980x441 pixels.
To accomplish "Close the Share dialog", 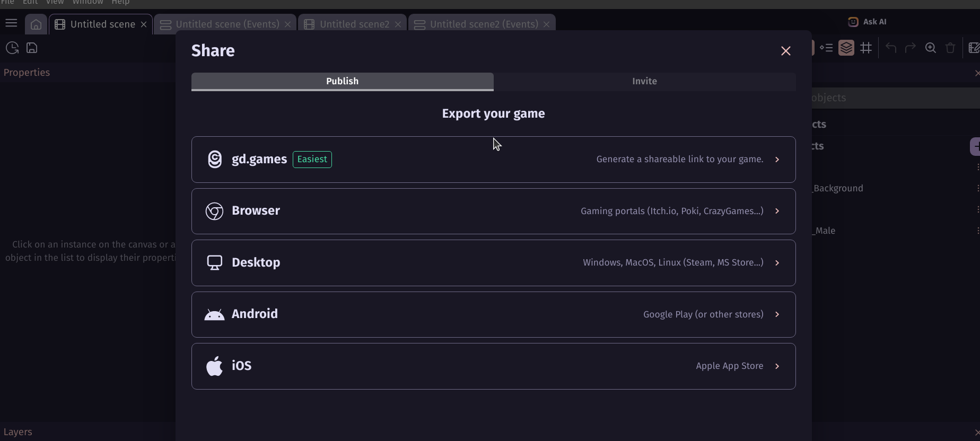I will tap(785, 51).
